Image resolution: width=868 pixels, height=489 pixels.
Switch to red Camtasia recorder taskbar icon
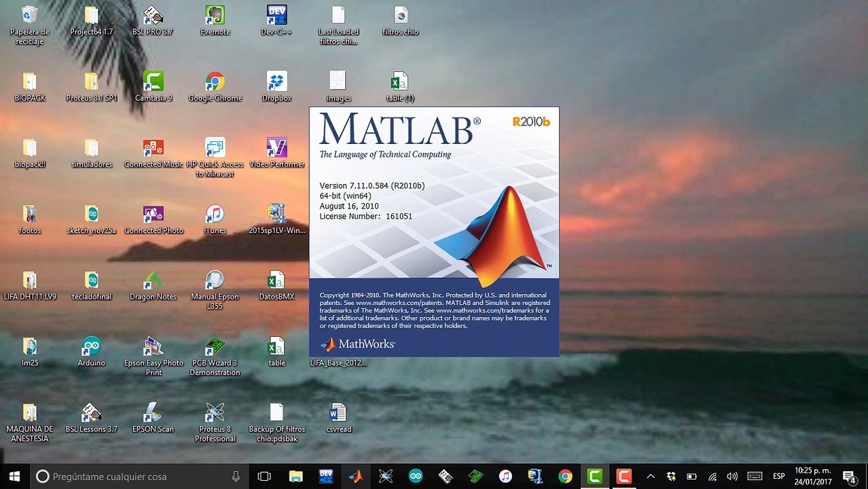click(x=624, y=476)
